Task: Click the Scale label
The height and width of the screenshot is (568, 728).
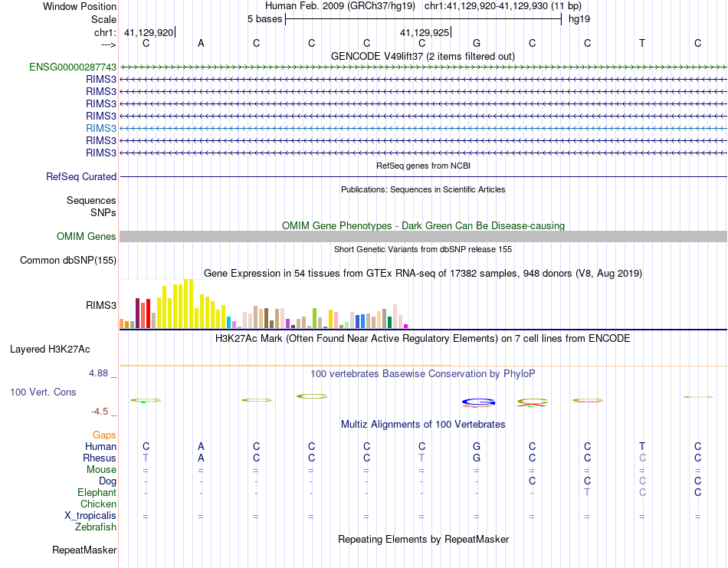Action: pos(104,19)
